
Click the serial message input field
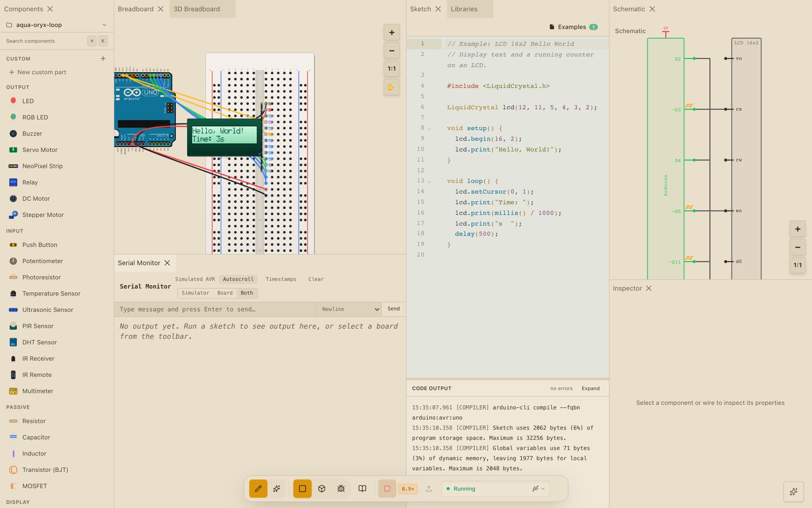(x=215, y=309)
